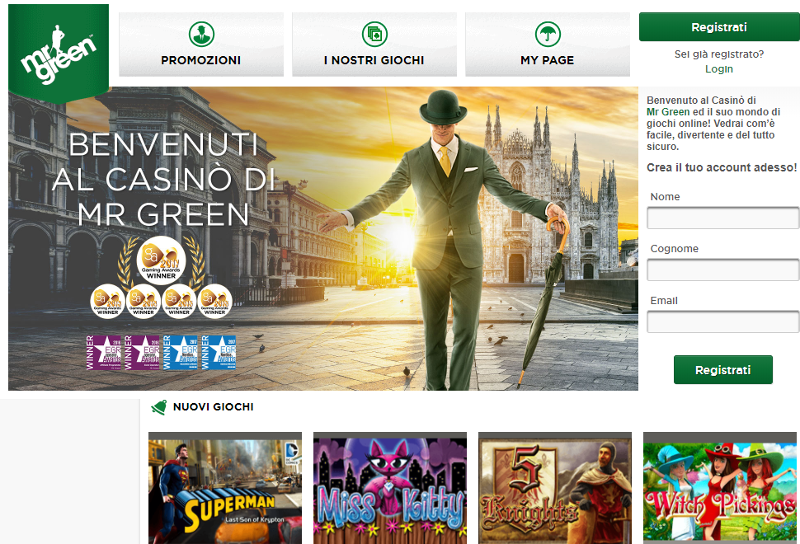Click the Nuovi Giochi heading
The width and height of the screenshot is (800, 544).
(213, 407)
